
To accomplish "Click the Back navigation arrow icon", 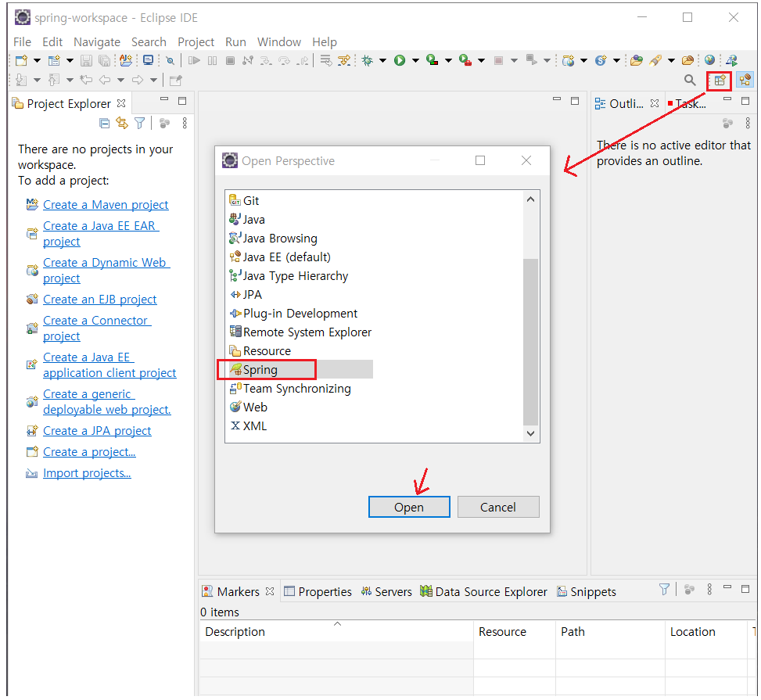I will pyautogui.click(x=105, y=80).
